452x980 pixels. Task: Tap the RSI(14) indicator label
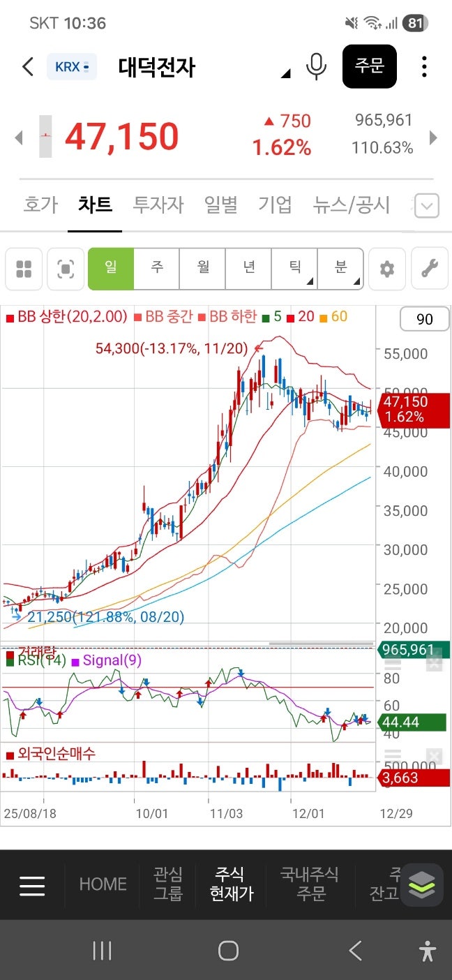[36, 660]
